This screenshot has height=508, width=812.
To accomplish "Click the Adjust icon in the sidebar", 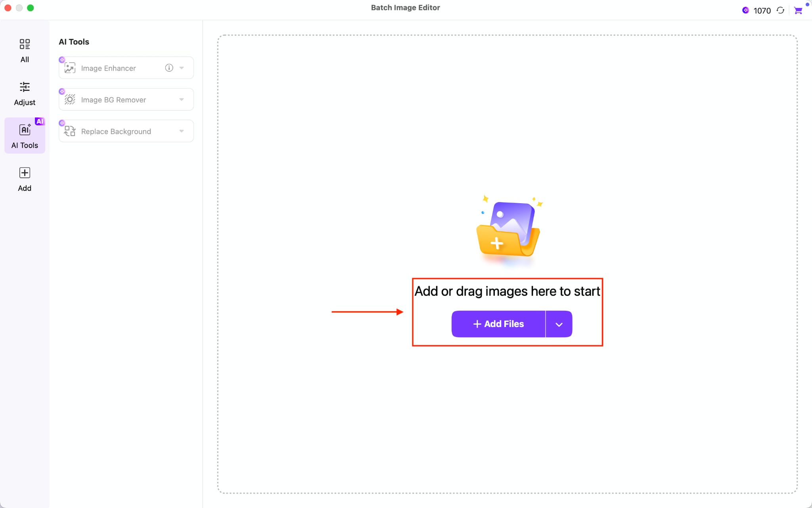I will 25,87.
